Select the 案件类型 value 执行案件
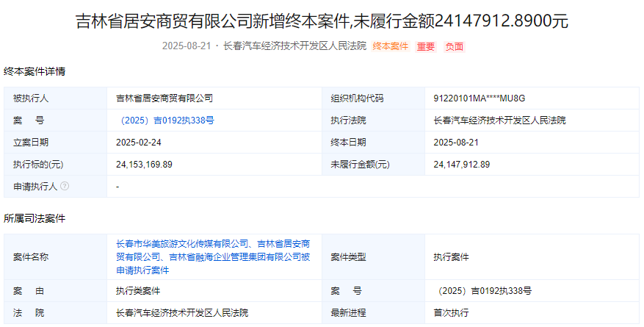Viewport: 644px width, 327px height. [451, 257]
